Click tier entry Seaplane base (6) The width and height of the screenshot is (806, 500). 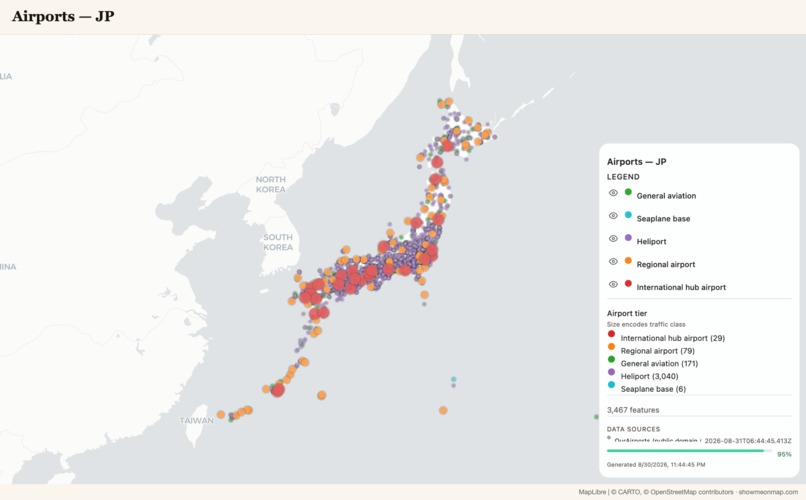pos(653,389)
